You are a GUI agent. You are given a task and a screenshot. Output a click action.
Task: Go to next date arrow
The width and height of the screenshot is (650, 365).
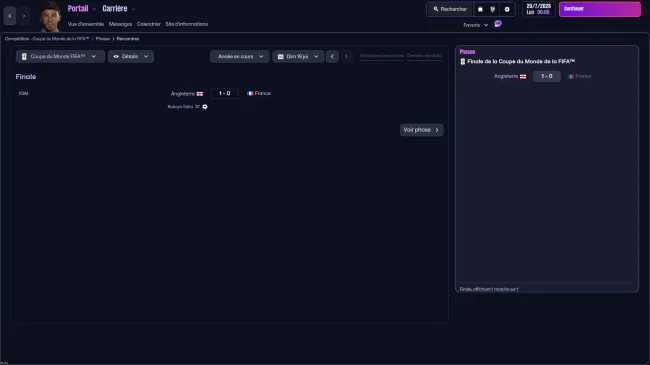point(346,56)
